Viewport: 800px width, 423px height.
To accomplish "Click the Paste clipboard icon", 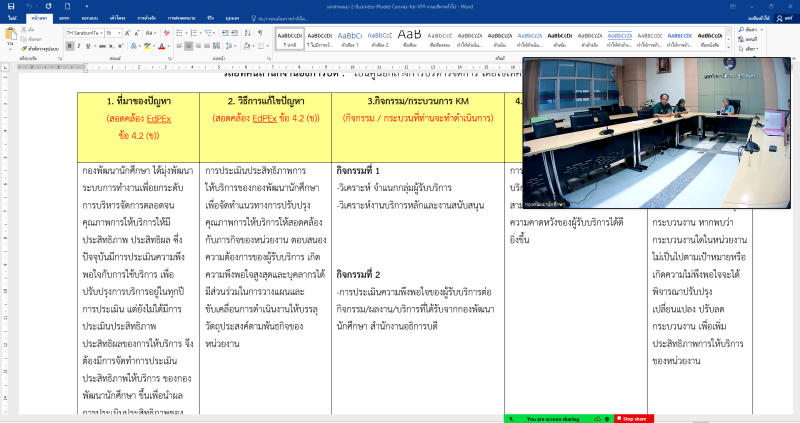I will [x=11, y=36].
